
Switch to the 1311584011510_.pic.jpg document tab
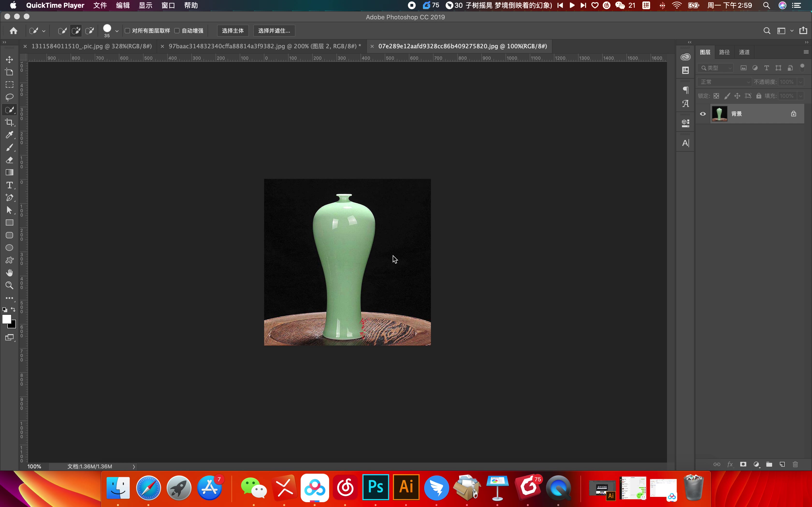click(91, 46)
